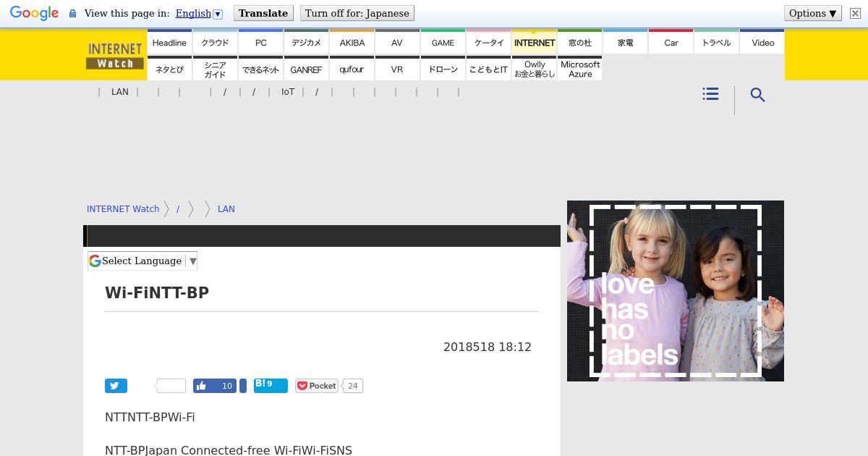Go to the トラベル tab
This screenshot has width=868, height=456.
(716, 42)
